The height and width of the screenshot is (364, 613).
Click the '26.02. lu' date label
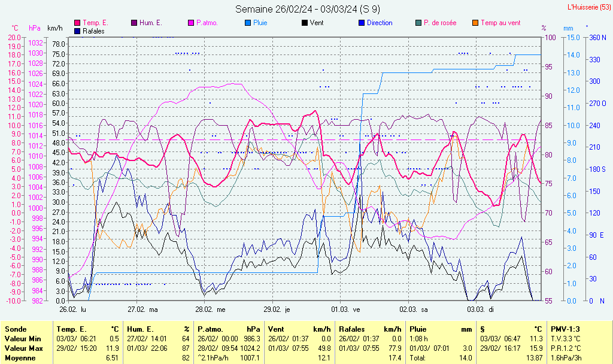pyautogui.click(x=72, y=310)
